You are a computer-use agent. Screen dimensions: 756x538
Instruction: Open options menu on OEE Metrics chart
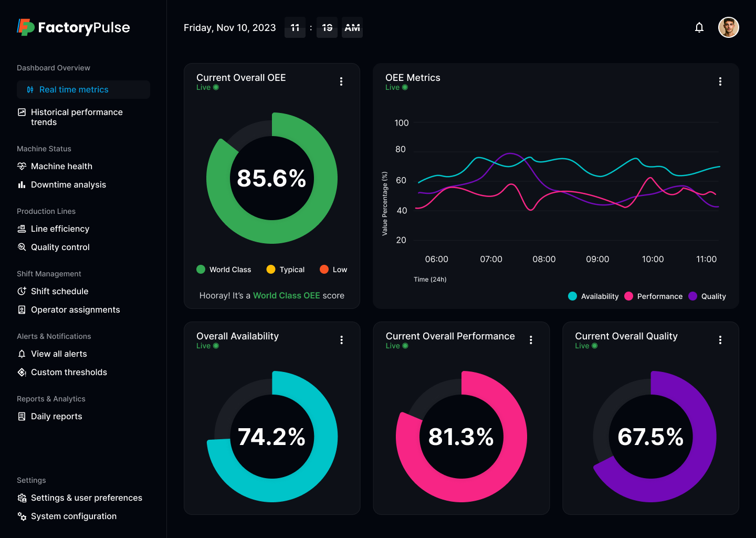720,81
